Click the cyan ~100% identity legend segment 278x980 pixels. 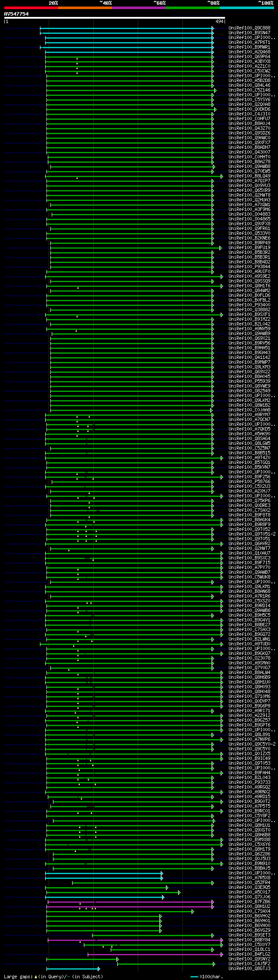[247, 8]
